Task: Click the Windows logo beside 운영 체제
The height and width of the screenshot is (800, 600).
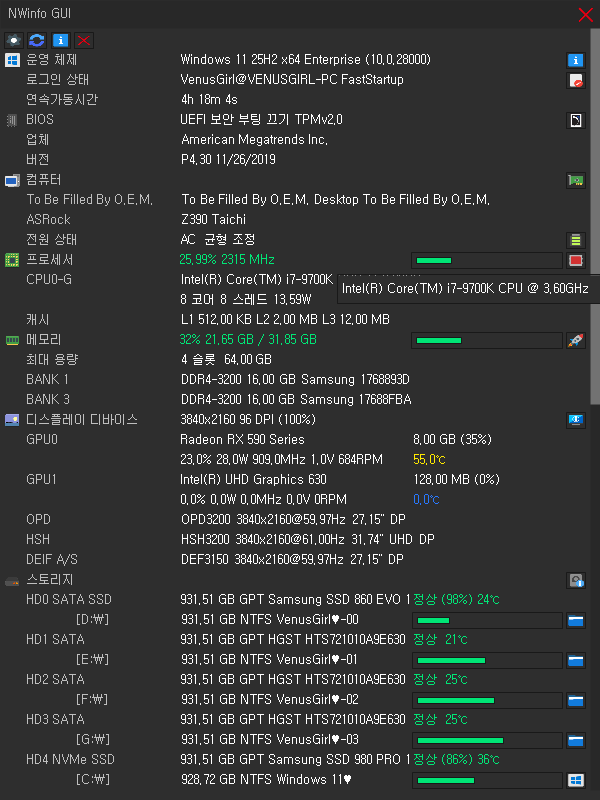Action: point(12,60)
